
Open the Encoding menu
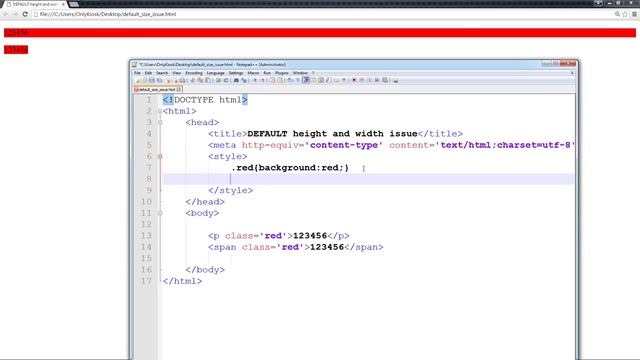coord(194,73)
